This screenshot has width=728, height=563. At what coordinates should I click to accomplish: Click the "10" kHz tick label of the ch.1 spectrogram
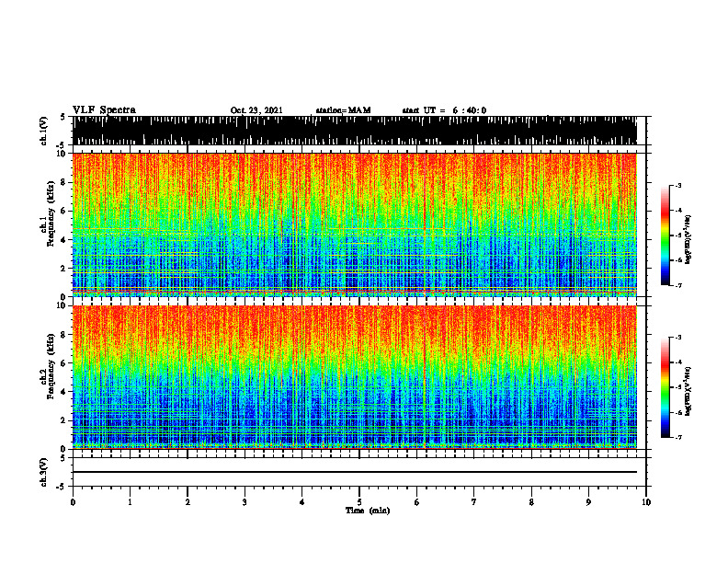click(63, 154)
